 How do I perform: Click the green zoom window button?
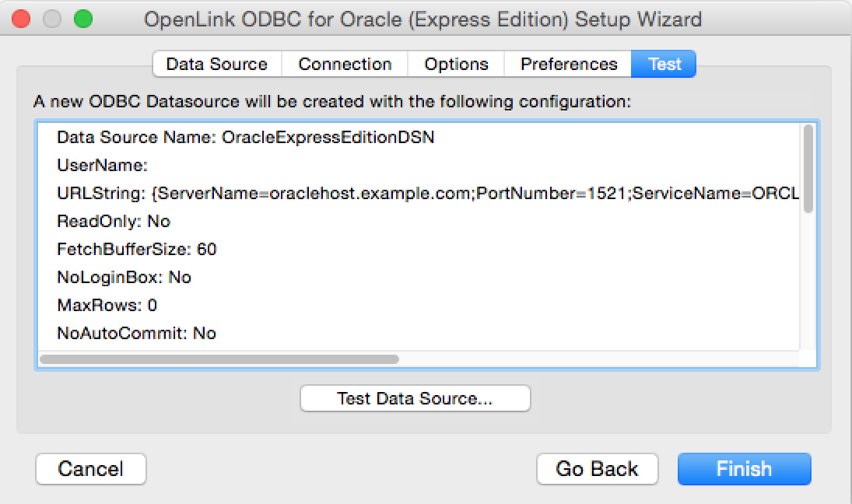83,19
